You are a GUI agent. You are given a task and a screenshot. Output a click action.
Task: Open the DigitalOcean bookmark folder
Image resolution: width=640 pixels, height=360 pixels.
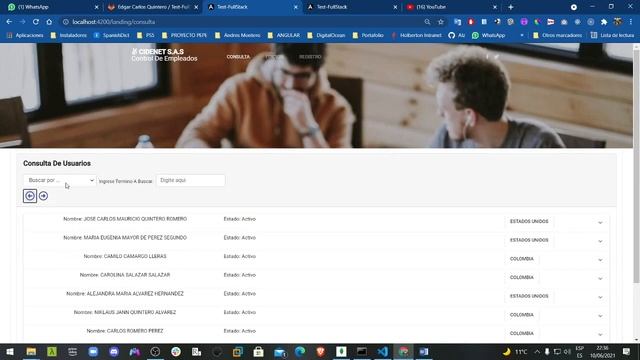coord(326,36)
